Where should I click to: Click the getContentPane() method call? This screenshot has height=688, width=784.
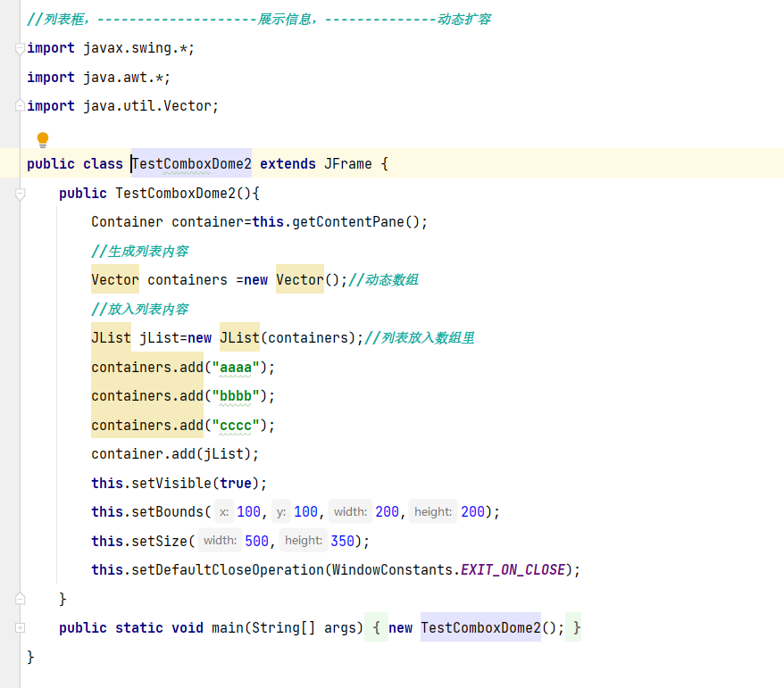click(356, 222)
